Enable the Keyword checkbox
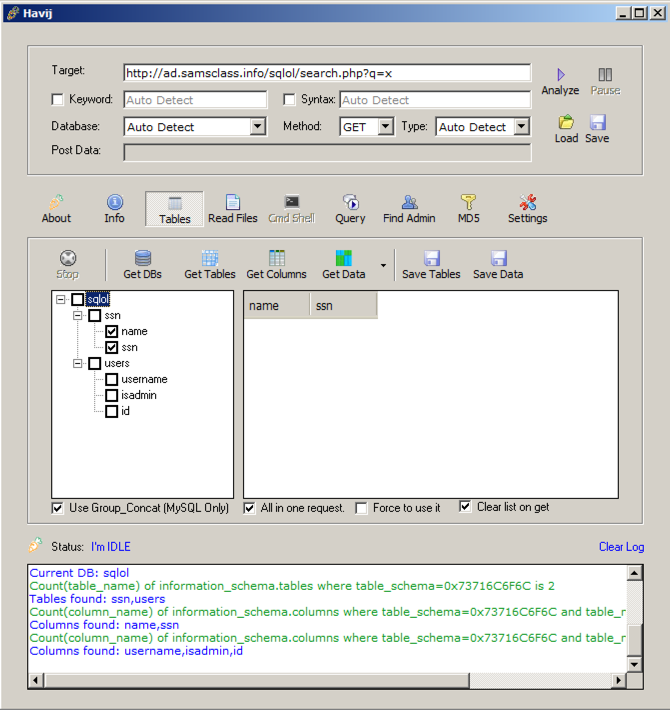The height and width of the screenshot is (710, 670). [x=57, y=100]
